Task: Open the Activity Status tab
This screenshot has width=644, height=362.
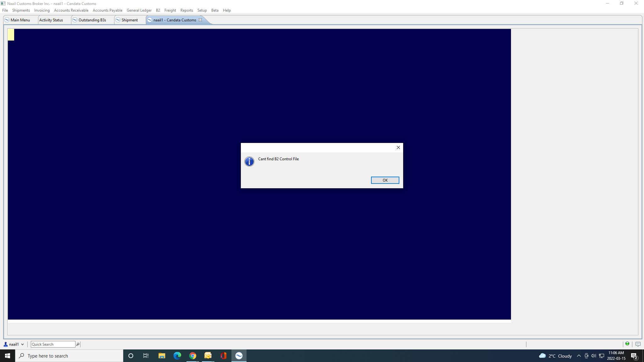Action: click(51, 20)
